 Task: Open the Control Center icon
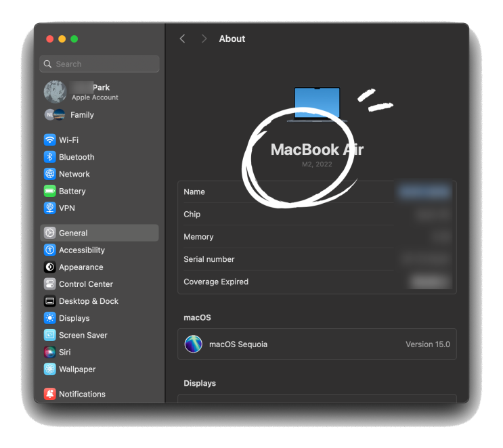click(x=49, y=284)
